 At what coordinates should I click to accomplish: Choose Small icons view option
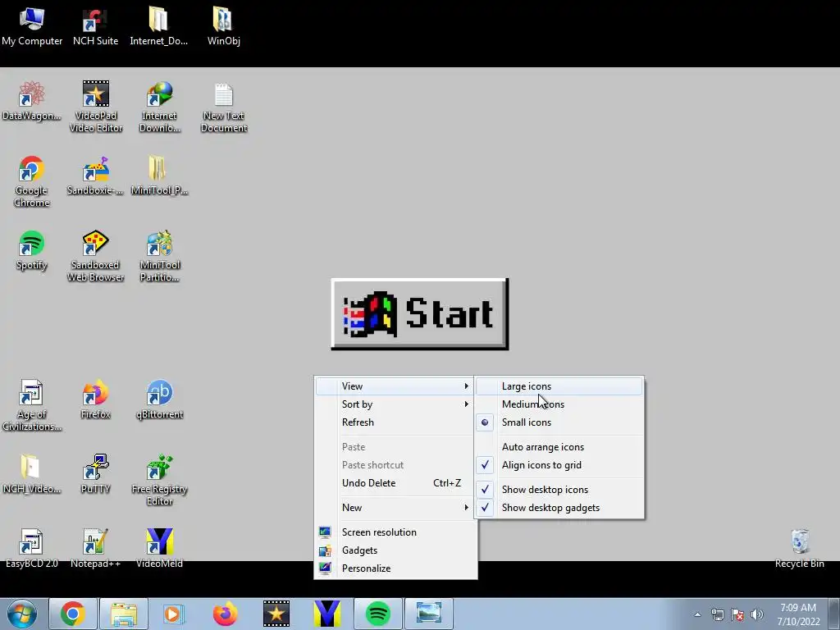point(559,422)
